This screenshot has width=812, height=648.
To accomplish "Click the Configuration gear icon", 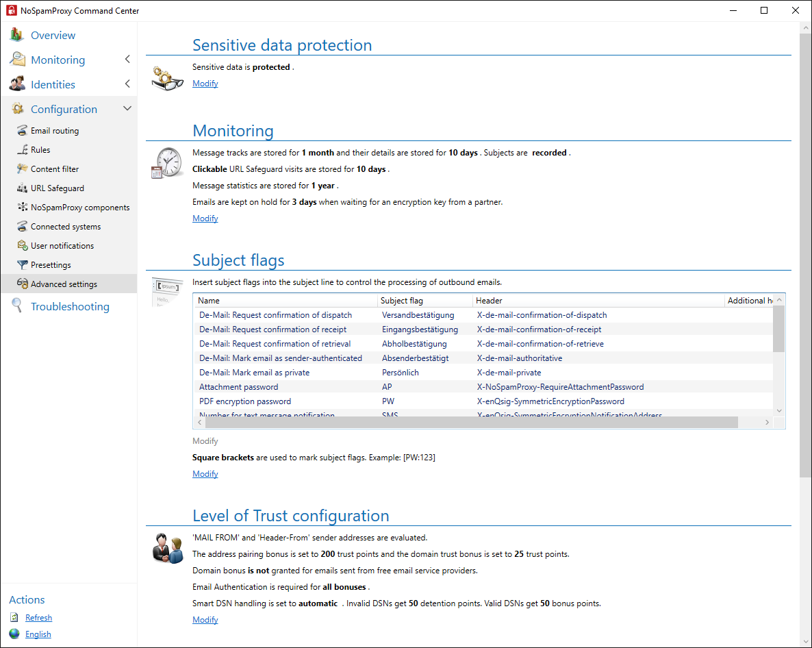I will [x=18, y=108].
